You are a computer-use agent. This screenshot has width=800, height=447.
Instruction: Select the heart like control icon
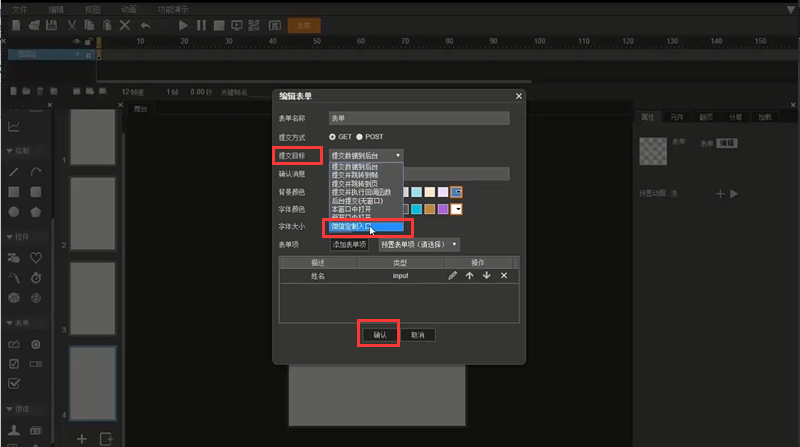click(x=36, y=258)
